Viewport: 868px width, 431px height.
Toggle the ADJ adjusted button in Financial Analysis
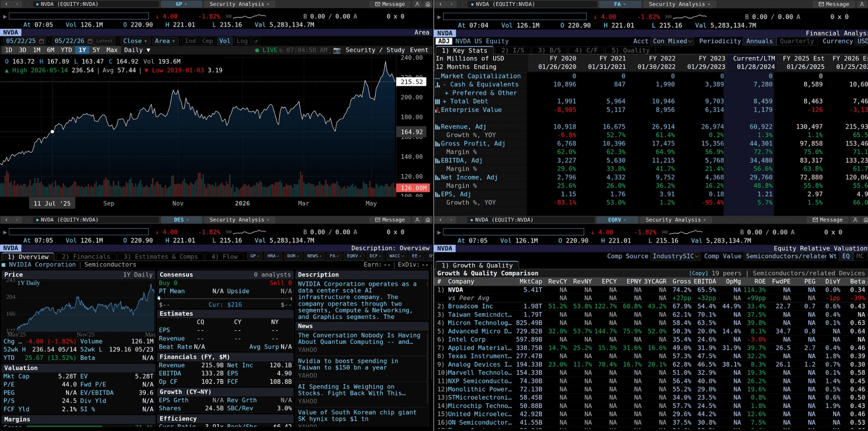coord(444,41)
